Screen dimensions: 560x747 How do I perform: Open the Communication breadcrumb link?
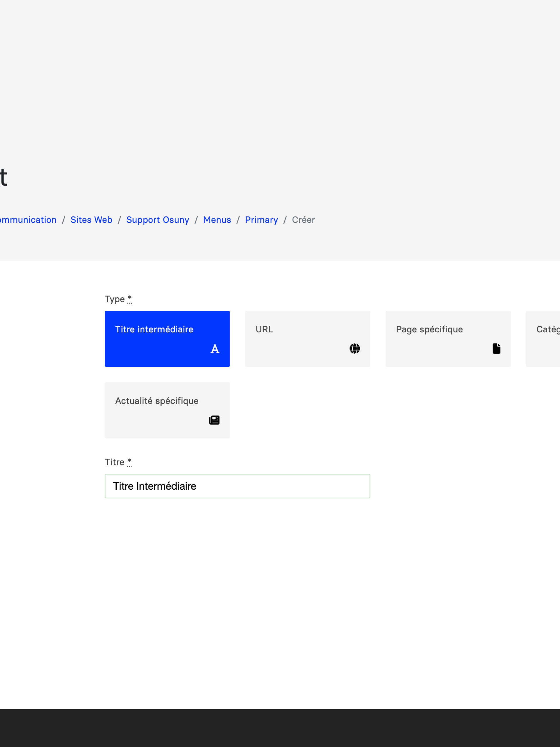point(28,220)
